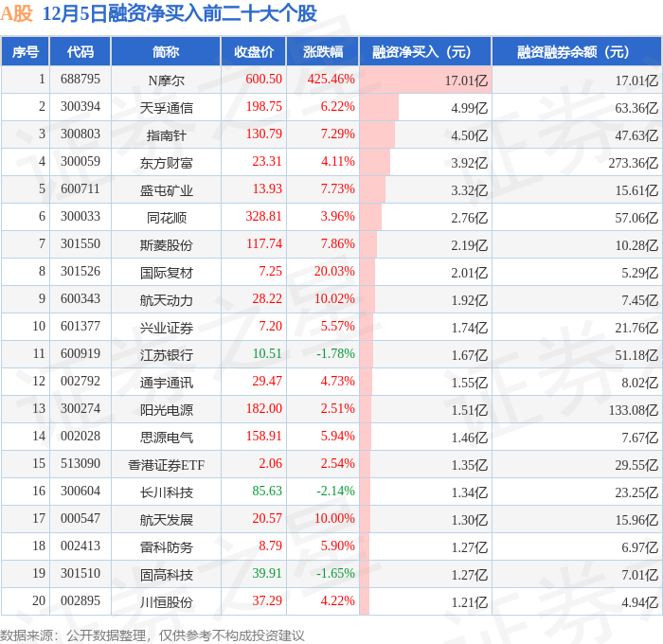663x644 pixels.
Task: Click the 代码 column header
Action: point(81,51)
